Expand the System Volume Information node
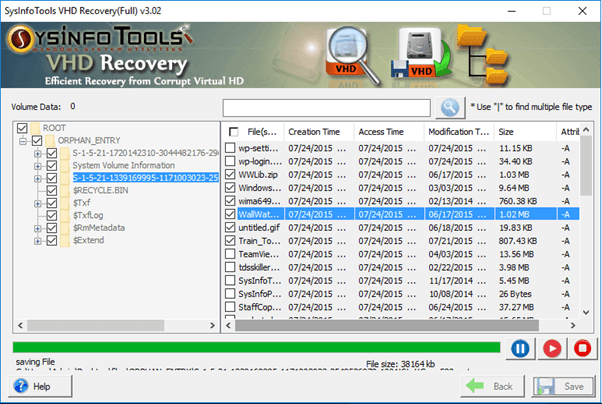This screenshot has width=602, height=404. (x=38, y=166)
